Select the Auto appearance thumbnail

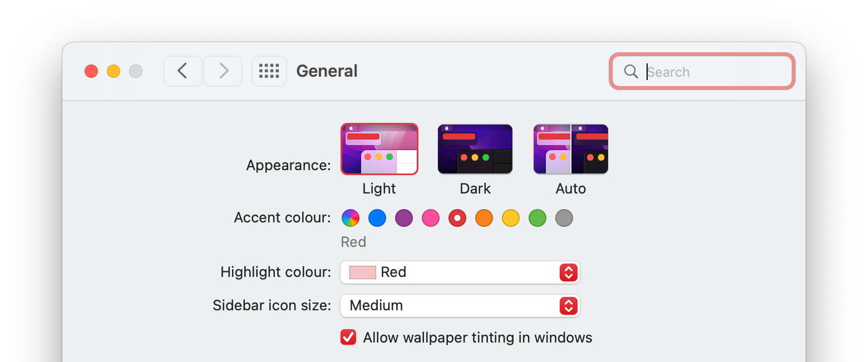point(570,149)
